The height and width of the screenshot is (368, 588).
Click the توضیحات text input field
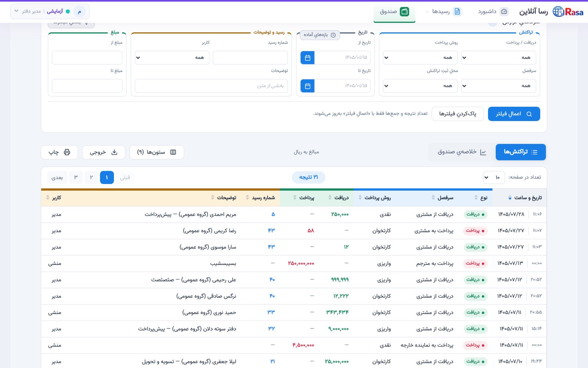click(211, 86)
